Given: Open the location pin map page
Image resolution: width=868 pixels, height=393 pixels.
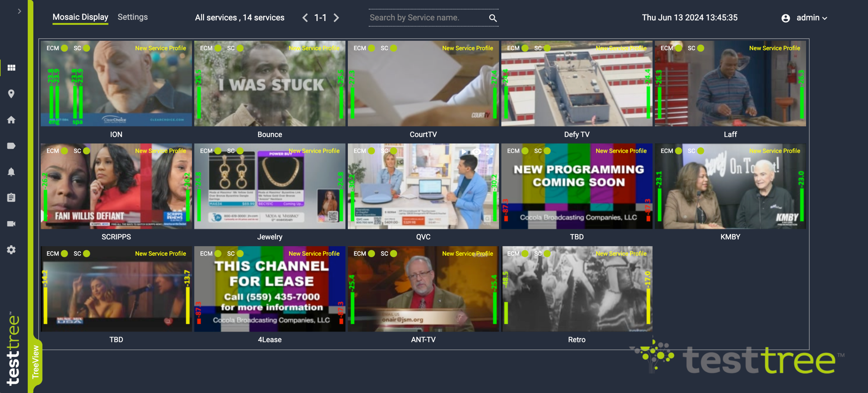Looking at the screenshot, I should point(11,94).
